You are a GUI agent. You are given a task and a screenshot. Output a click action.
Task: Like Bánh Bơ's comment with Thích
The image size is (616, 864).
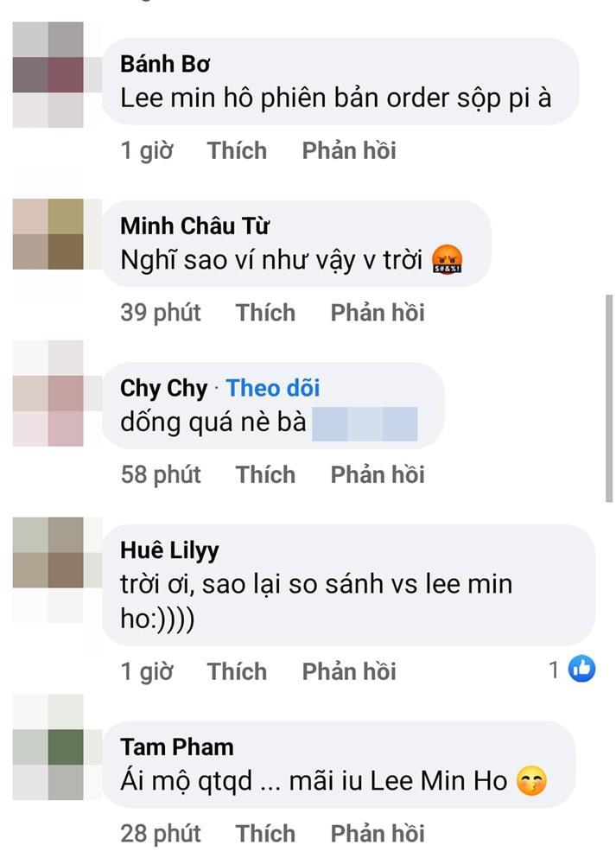pos(236,149)
